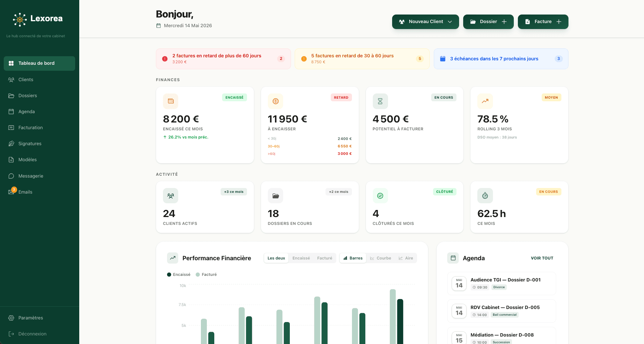Click the blue calendar icon for échéances alert
The image size is (644, 344).
tap(443, 59)
